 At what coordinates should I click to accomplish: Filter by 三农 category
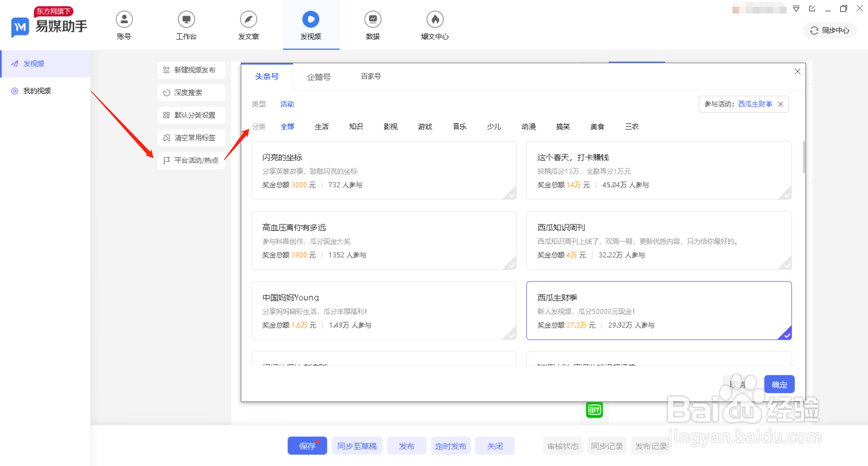click(632, 127)
